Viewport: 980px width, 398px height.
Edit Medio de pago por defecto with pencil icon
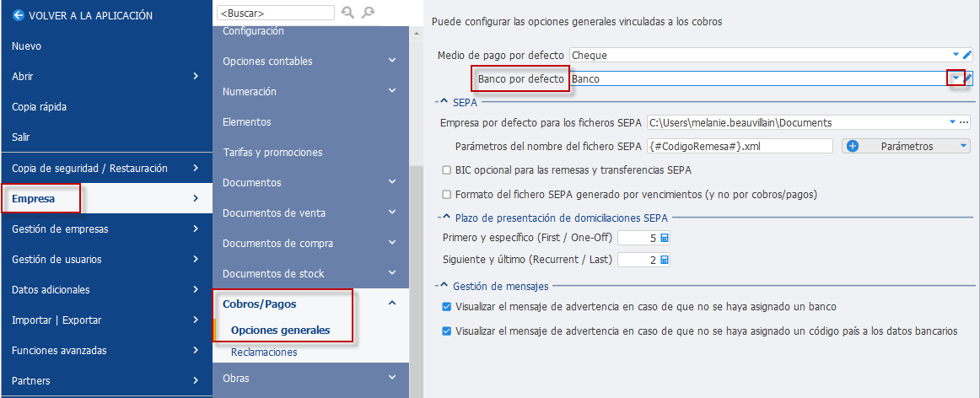[967, 55]
